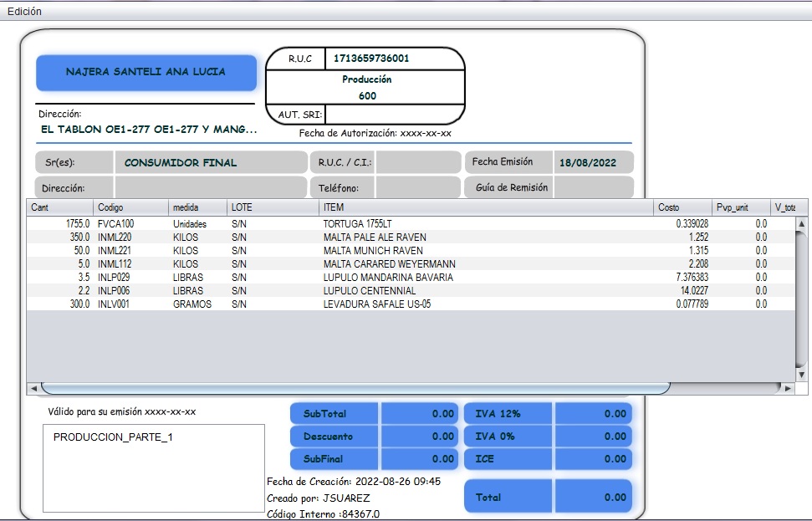This screenshot has height=521, width=812.
Task: Click the AUT. SRI field
Action: 393,115
